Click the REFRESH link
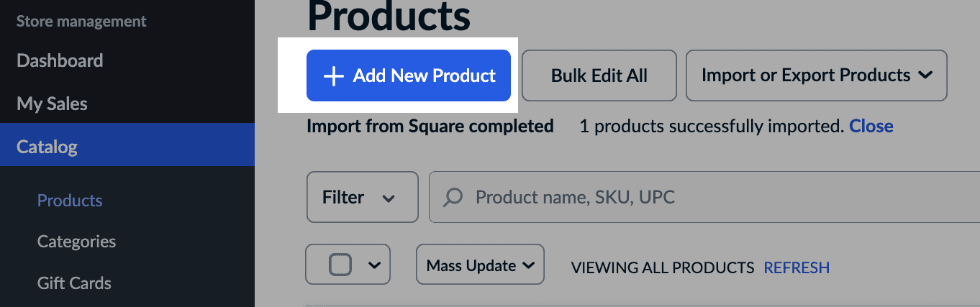This screenshot has width=980, height=307. (797, 267)
